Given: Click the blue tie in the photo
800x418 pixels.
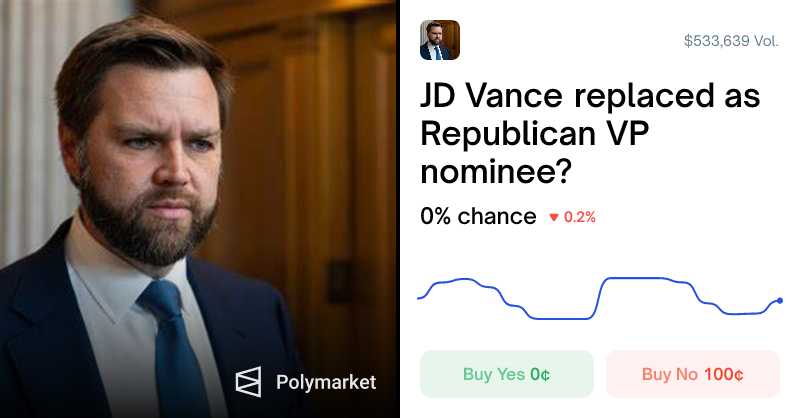Looking at the screenshot, I should 171,347.
